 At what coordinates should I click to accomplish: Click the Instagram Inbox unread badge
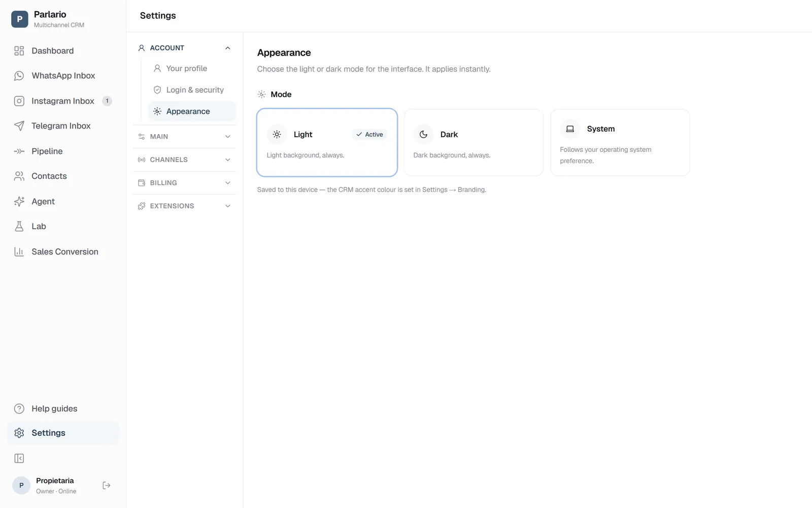click(x=107, y=101)
